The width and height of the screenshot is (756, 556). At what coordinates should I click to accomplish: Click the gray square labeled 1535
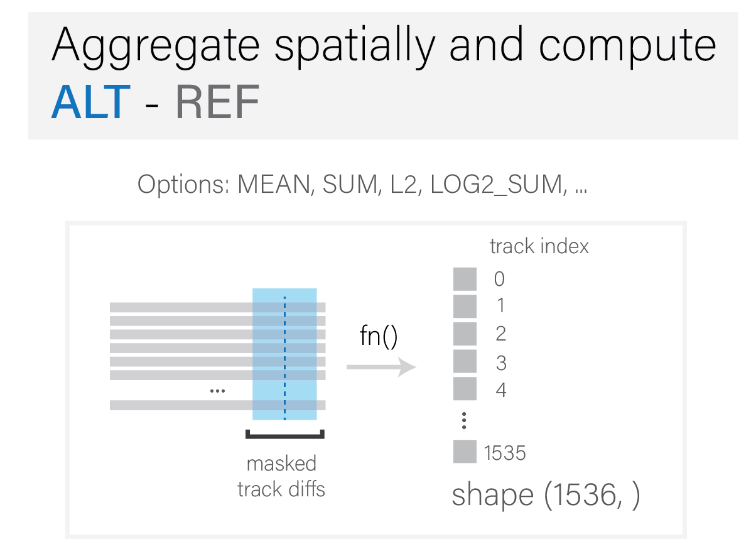click(465, 452)
